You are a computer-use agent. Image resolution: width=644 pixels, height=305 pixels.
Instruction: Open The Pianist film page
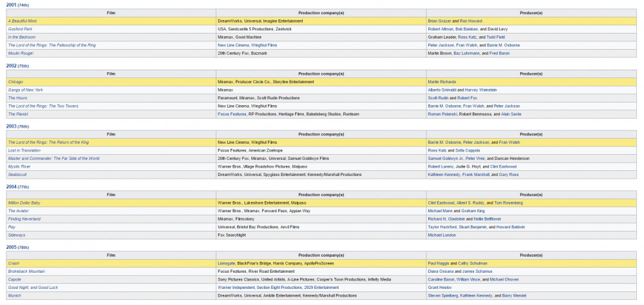tap(18, 113)
